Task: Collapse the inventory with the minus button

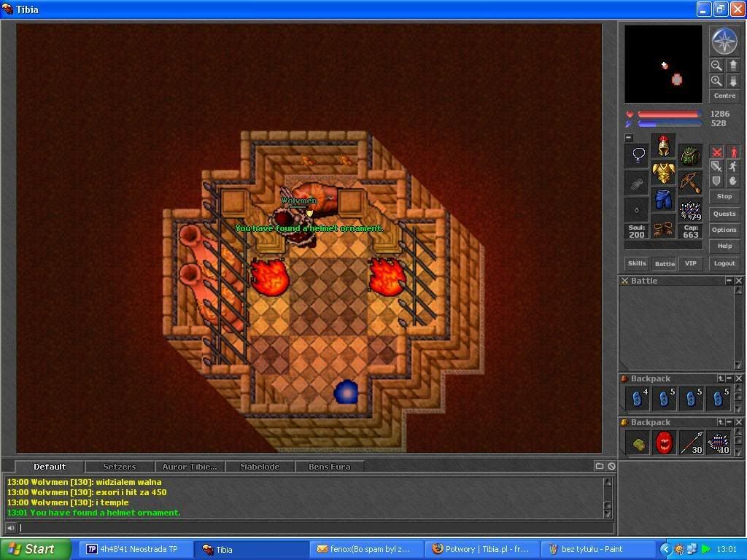Action: (629, 138)
